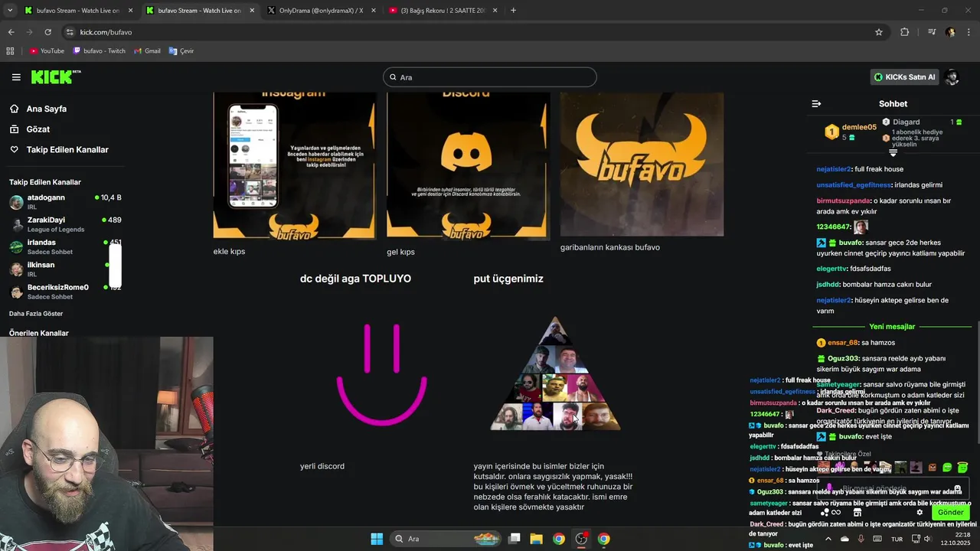This screenshot has height=551, width=980.
Task: Open Chrome three-dot menu
Action: point(969,32)
